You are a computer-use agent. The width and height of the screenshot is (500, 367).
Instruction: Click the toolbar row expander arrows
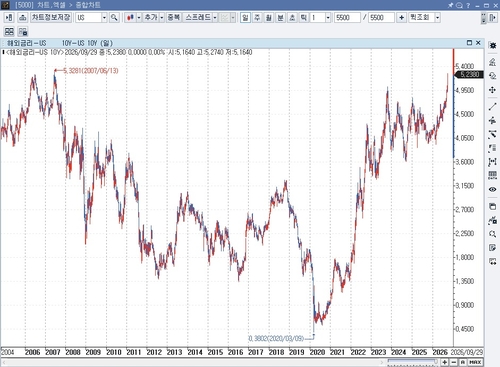pos(483,18)
